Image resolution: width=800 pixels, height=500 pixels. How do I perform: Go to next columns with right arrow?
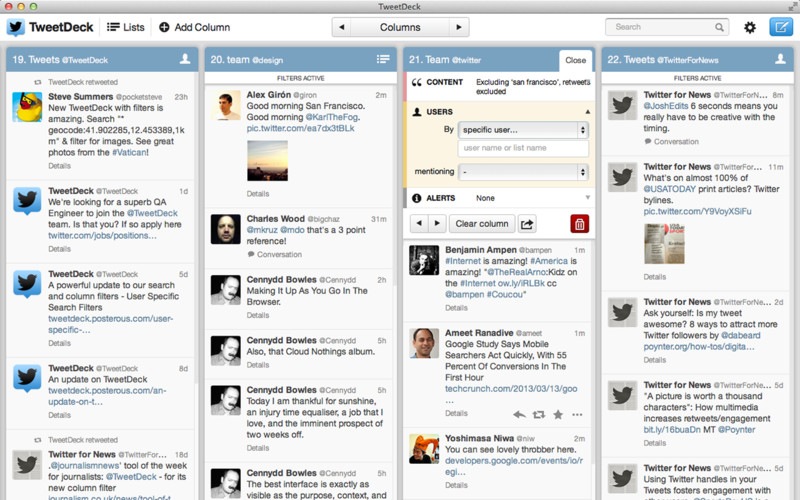[x=459, y=27]
